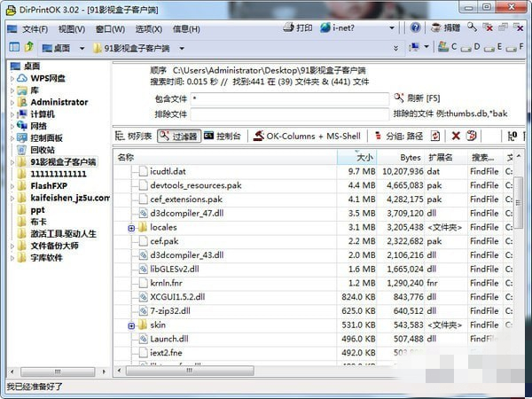Sort by the Bytes column header
Screen dimensions: 532x399
(401, 157)
